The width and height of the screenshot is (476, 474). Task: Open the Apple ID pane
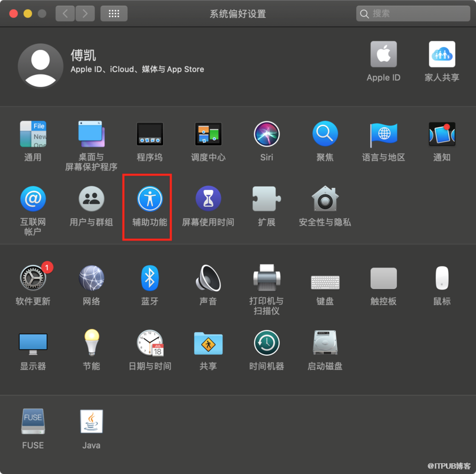pos(383,54)
